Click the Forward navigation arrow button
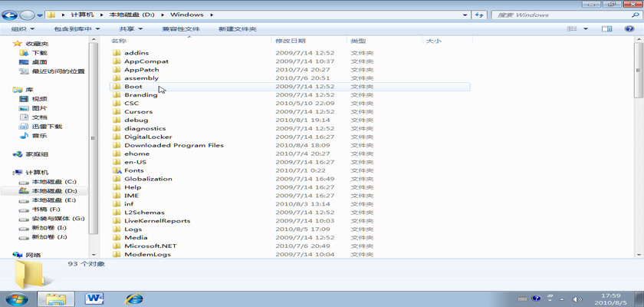The width and height of the screenshot is (644, 307). click(x=28, y=15)
